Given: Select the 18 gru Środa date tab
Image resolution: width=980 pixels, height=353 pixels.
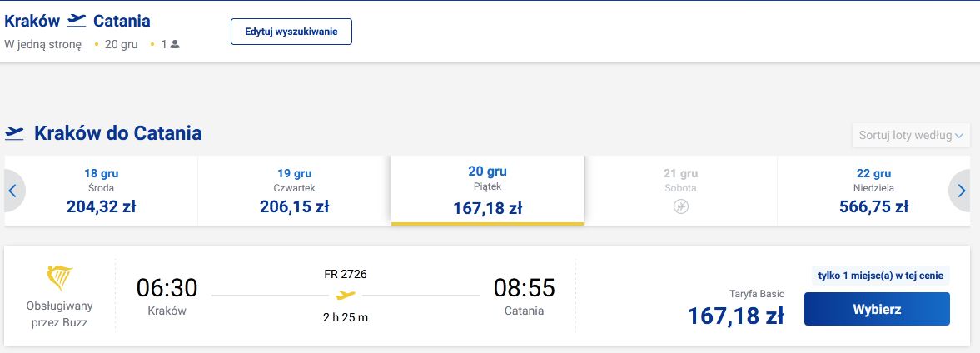Looking at the screenshot, I should coord(101,191).
